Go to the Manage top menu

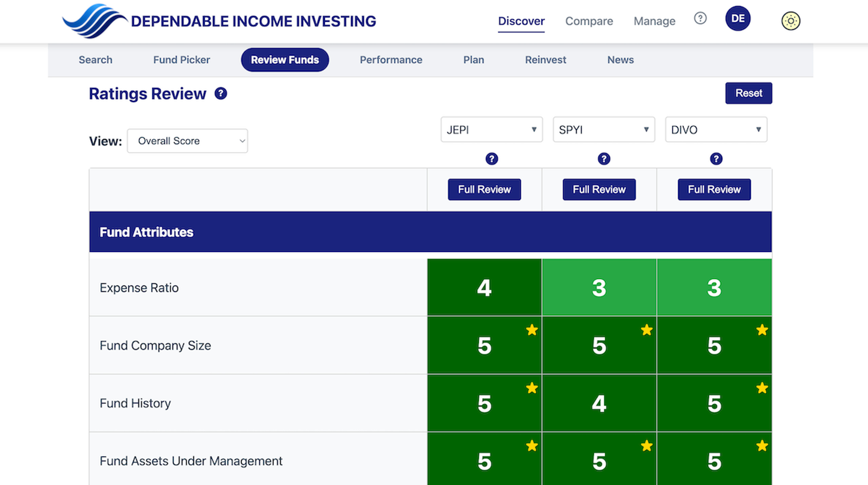click(x=654, y=21)
